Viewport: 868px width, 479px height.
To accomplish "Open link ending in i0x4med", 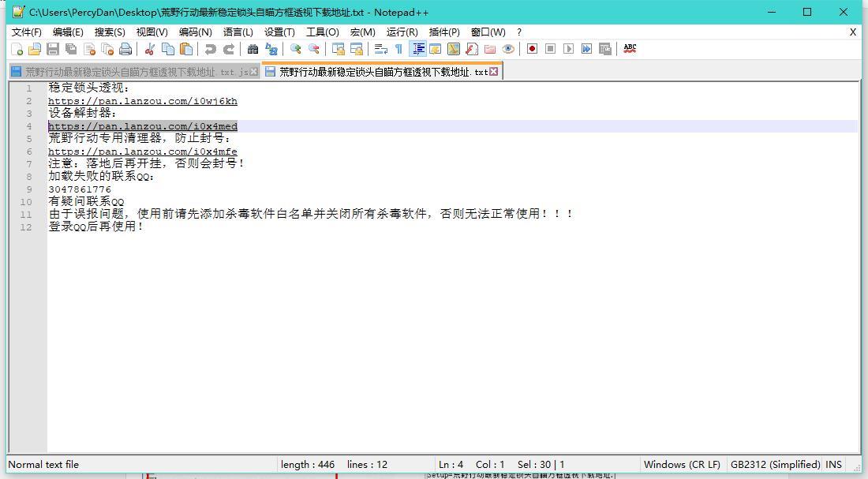I will click(x=143, y=126).
